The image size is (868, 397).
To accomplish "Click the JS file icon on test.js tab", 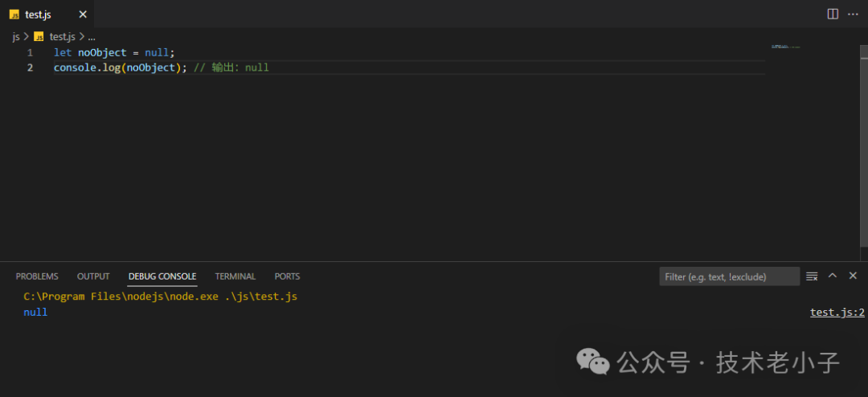I will point(14,14).
